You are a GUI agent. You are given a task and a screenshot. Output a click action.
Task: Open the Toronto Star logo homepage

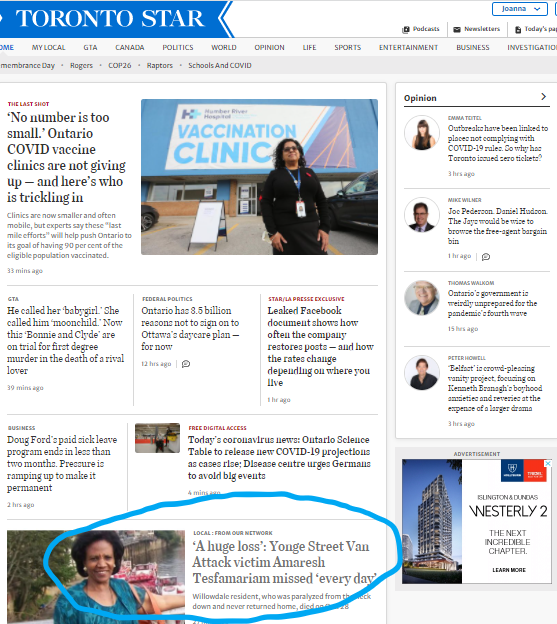tap(110, 18)
